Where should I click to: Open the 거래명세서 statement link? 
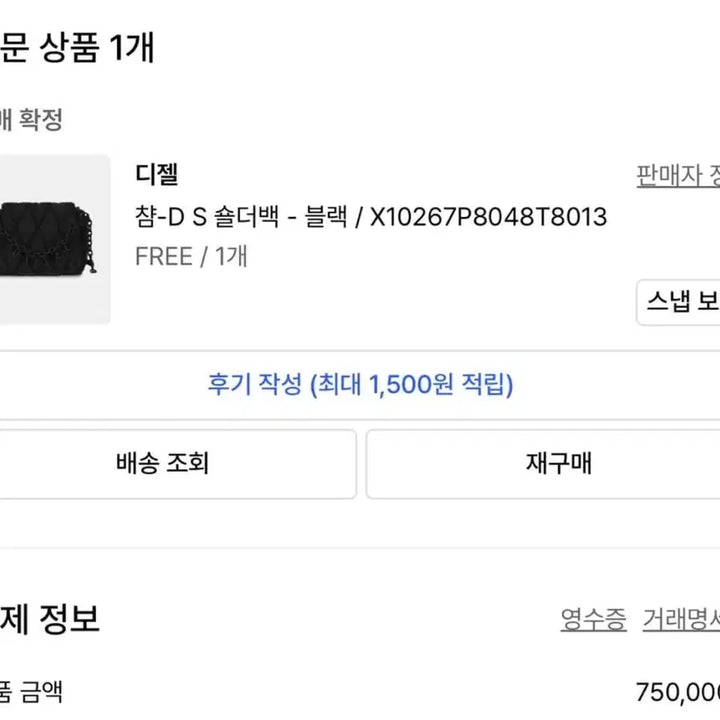(682, 619)
